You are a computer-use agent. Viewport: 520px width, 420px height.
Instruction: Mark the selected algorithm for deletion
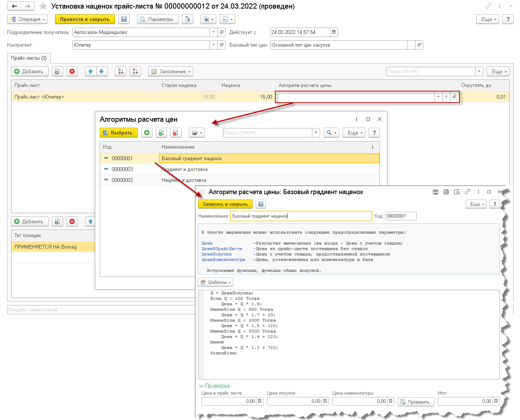[175, 133]
